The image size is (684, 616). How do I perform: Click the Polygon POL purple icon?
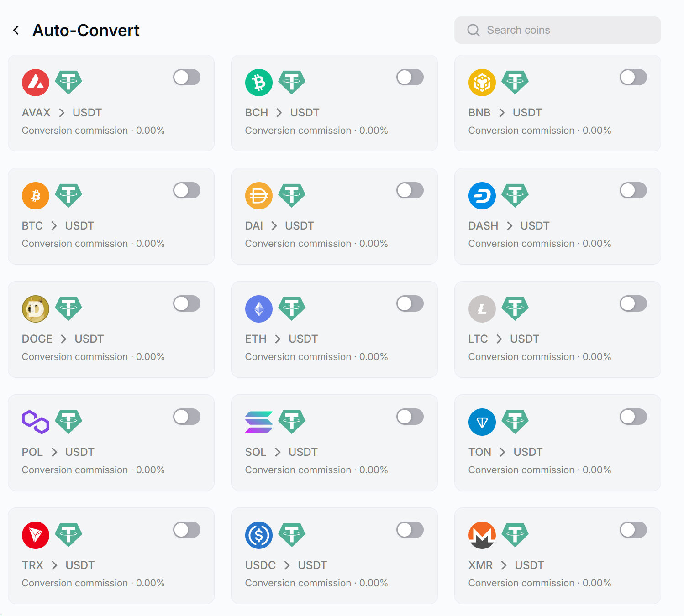tap(36, 422)
